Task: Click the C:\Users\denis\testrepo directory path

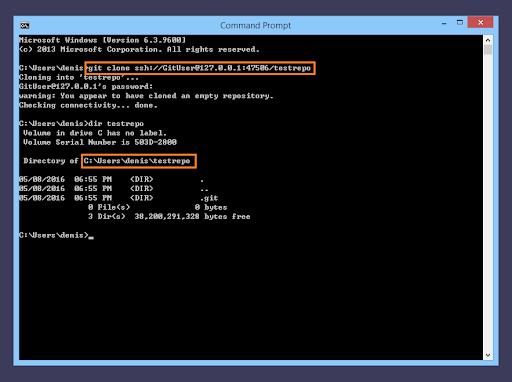Action: tap(137, 161)
